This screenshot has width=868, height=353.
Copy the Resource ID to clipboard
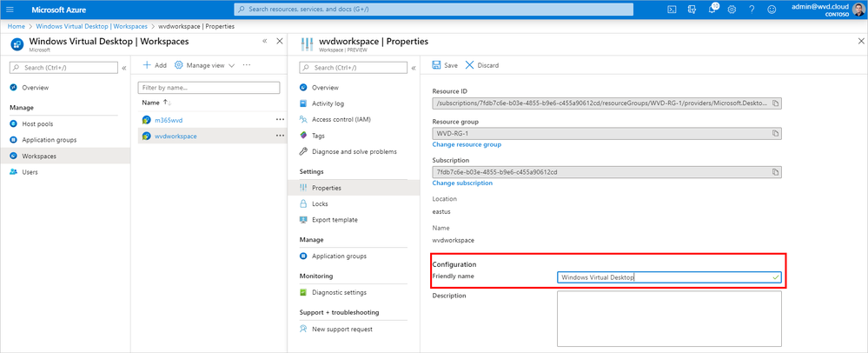[x=776, y=103]
